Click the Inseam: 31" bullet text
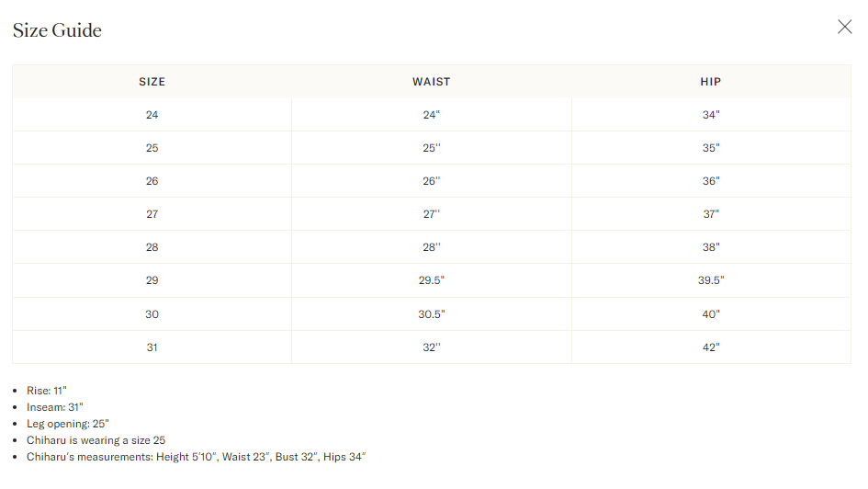This screenshot has width=868, height=489. click(x=53, y=407)
